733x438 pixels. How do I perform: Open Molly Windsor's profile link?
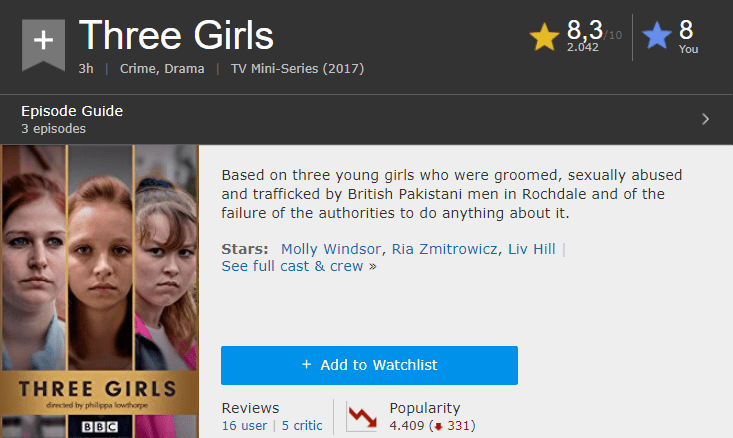click(x=329, y=249)
